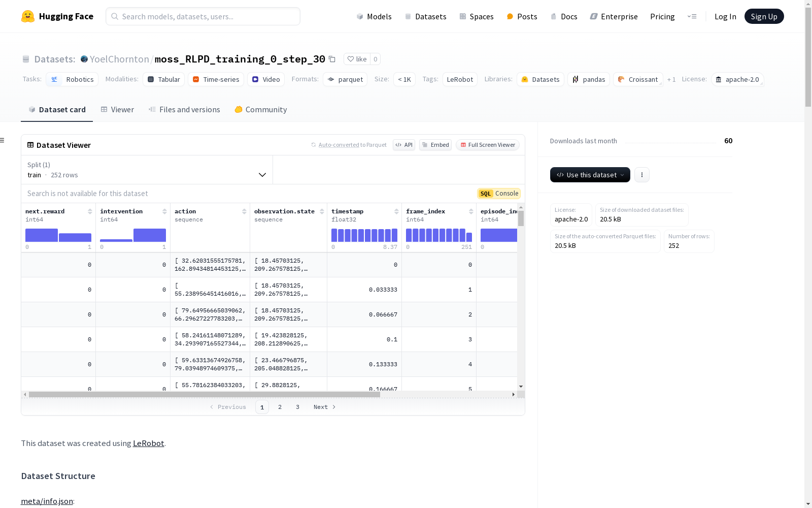Open Spaces in top navigation
Image resolution: width=812 pixels, height=508 pixels.
pos(477,16)
